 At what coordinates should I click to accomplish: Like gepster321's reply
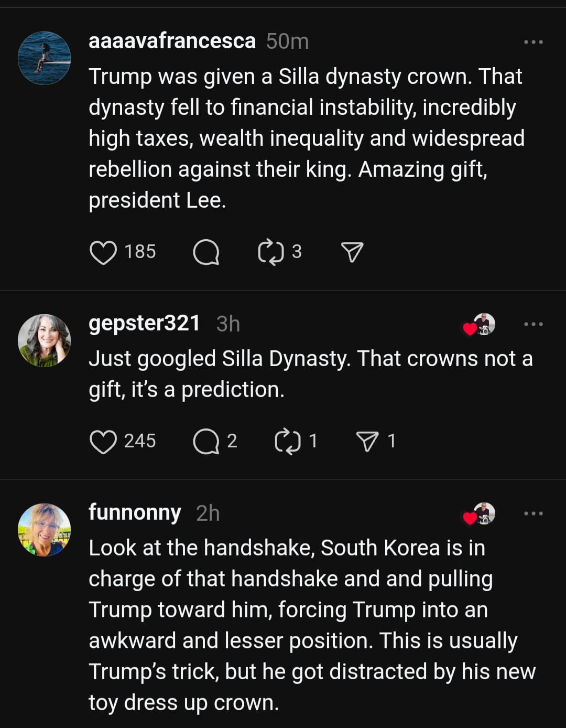click(x=103, y=441)
